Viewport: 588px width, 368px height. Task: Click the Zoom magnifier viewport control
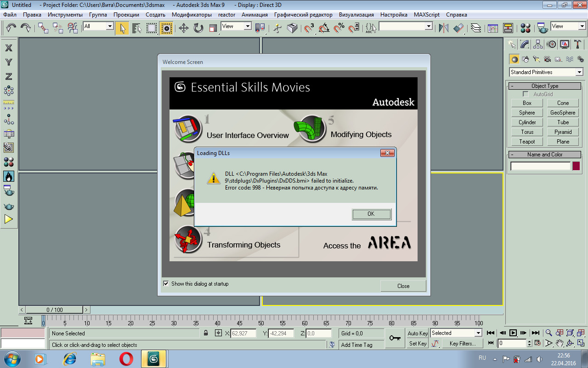coord(548,333)
